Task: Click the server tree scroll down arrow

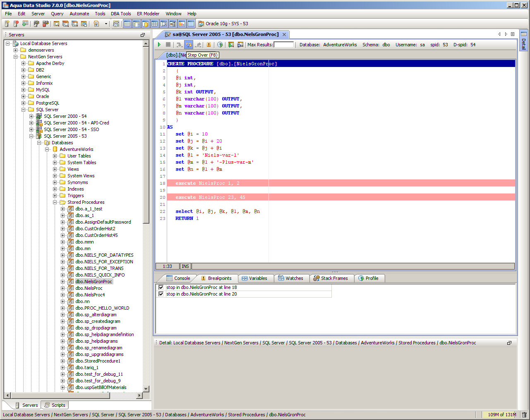Action: [x=146, y=389]
